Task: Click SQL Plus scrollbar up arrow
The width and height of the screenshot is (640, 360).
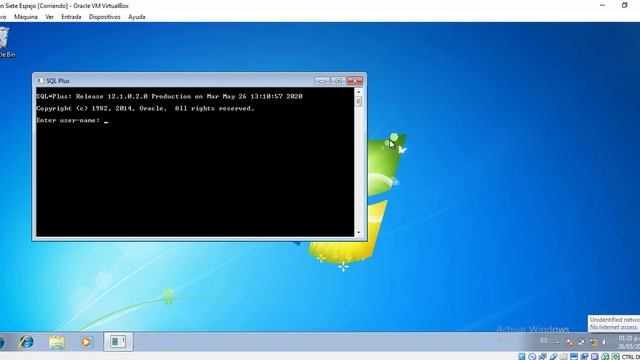Action: [x=359, y=92]
